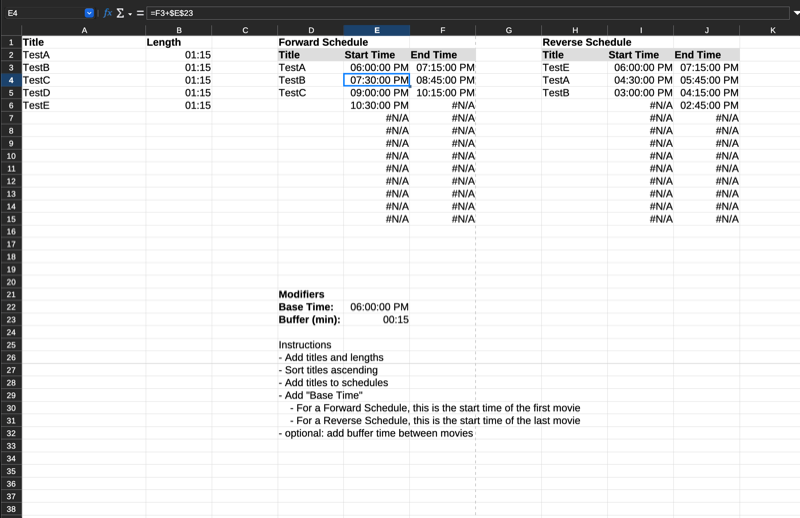Select 03:00:00 PM start time cell

tap(640, 93)
